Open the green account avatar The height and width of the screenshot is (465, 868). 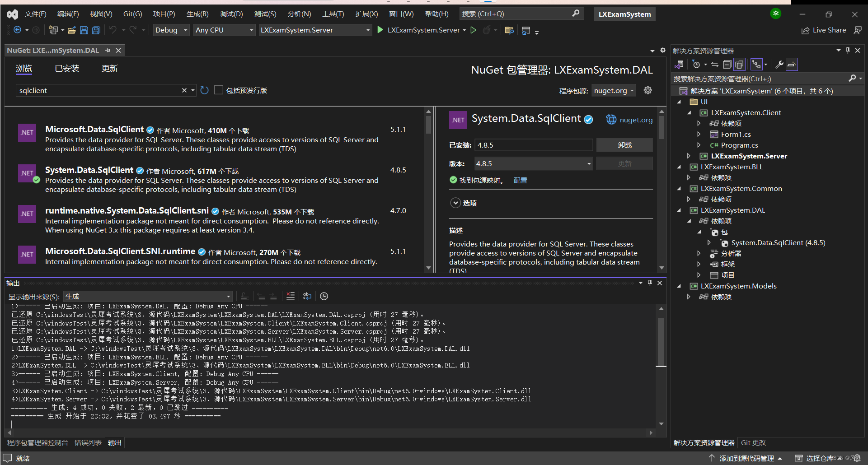[775, 14]
